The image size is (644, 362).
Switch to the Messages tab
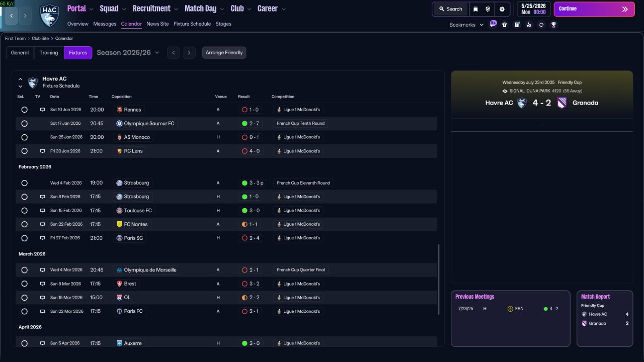tap(105, 24)
